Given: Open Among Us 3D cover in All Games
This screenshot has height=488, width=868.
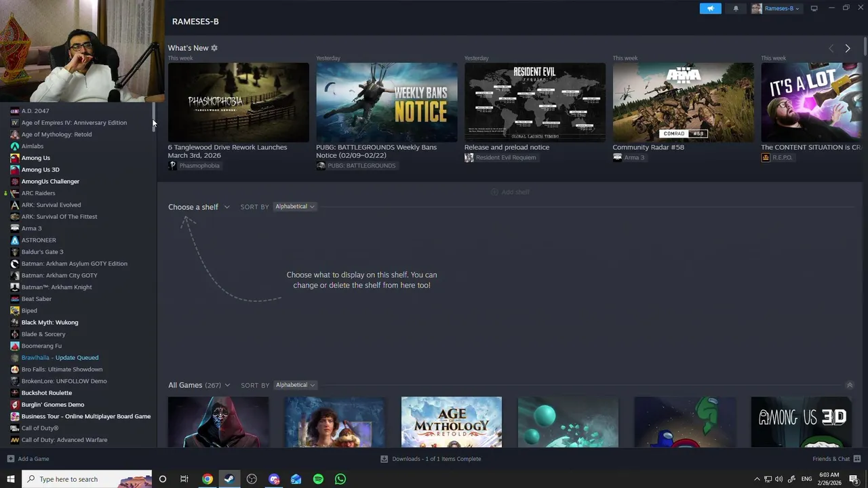Looking at the screenshot, I should pos(802,422).
